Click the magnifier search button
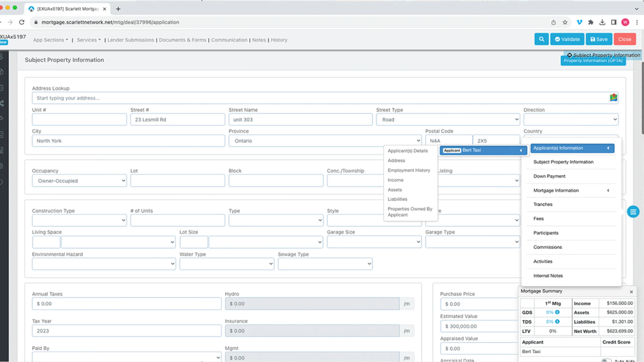This screenshot has height=362, width=644. click(x=541, y=39)
